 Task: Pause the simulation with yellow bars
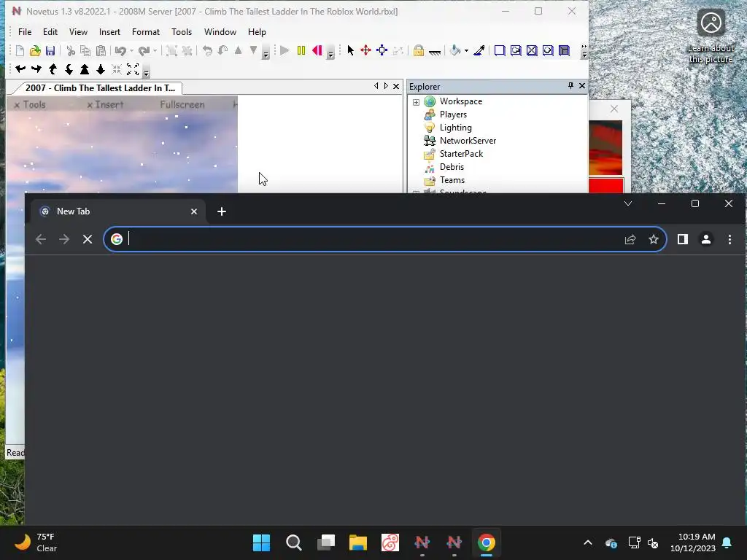[x=301, y=50]
